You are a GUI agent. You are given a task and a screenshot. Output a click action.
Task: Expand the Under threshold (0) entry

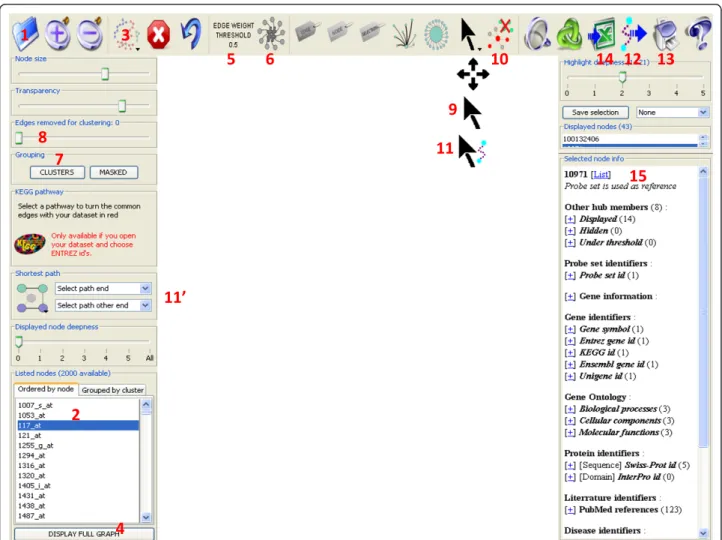(x=570, y=243)
